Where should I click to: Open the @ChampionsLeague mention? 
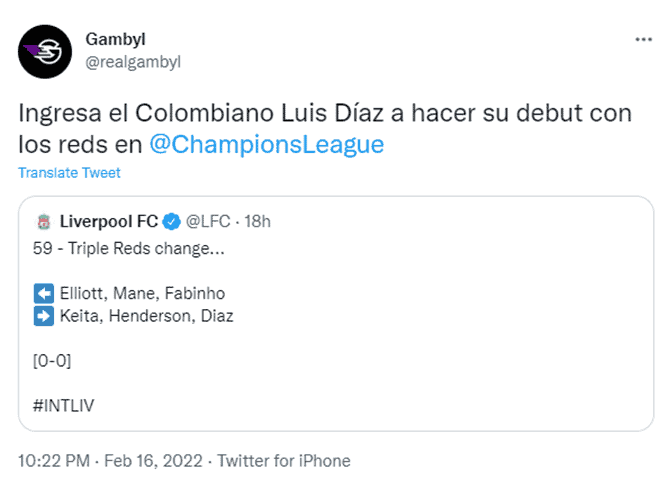point(267,145)
